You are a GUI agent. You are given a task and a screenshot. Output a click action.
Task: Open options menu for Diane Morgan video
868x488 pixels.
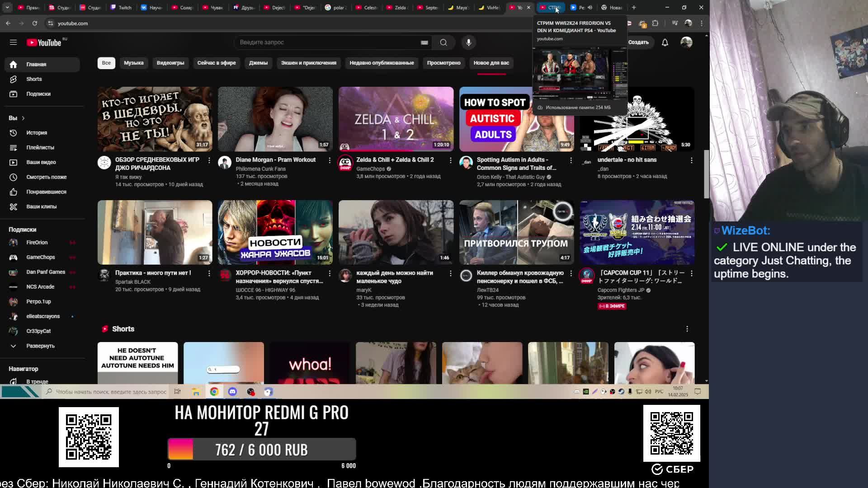coord(330,160)
